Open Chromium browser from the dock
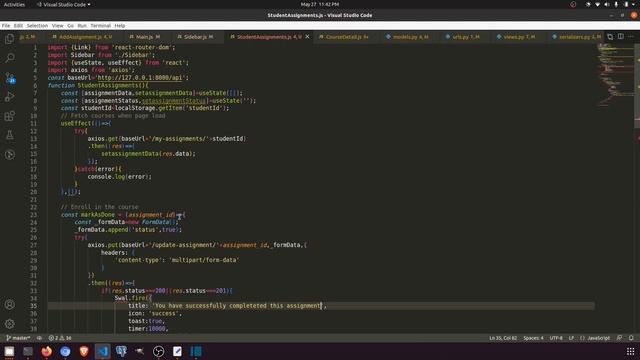Screen dimensions: 640x360 click(65, 351)
